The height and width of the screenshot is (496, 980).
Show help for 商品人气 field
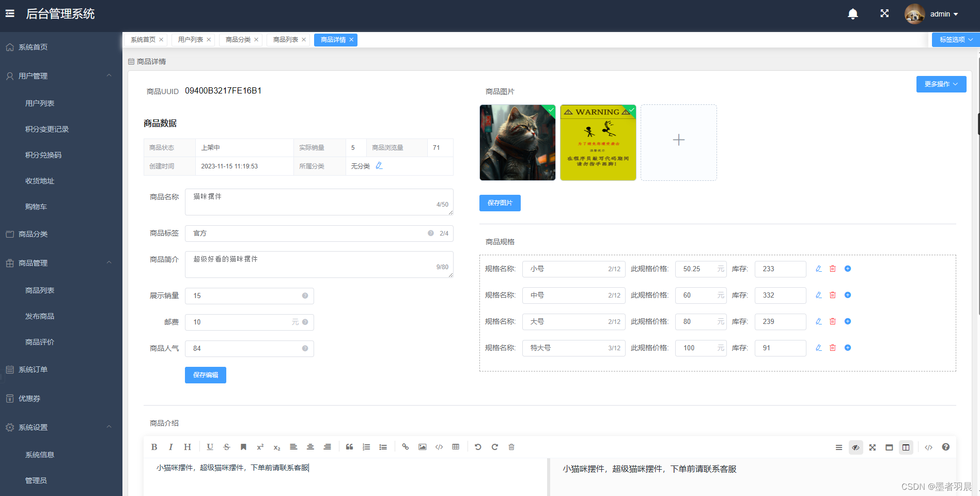(x=305, y=348)
